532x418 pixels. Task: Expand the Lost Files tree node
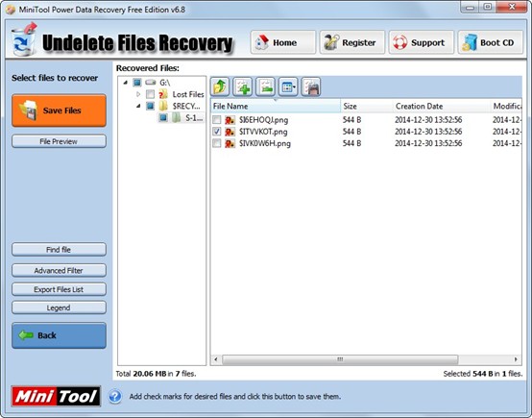[138, 94]
